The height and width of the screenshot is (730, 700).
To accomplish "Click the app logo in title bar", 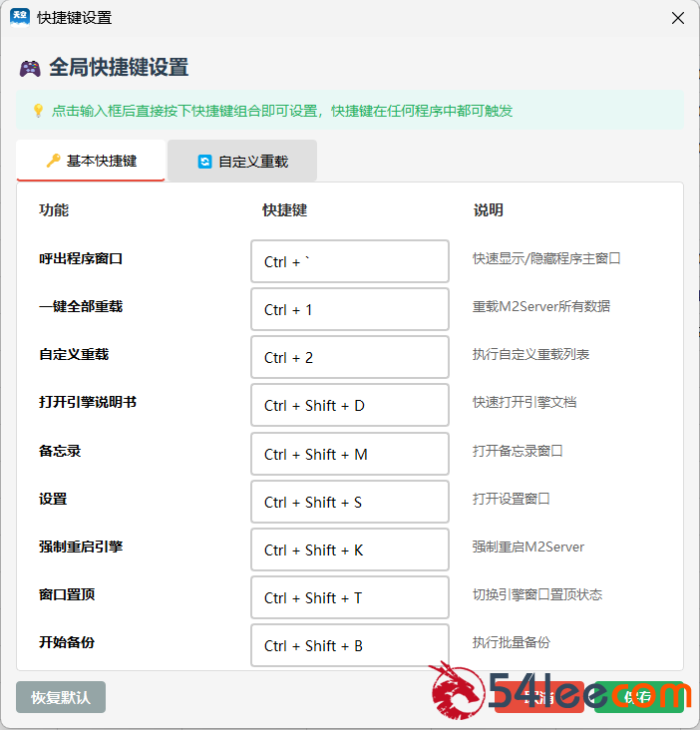I will tap(20, 17).
